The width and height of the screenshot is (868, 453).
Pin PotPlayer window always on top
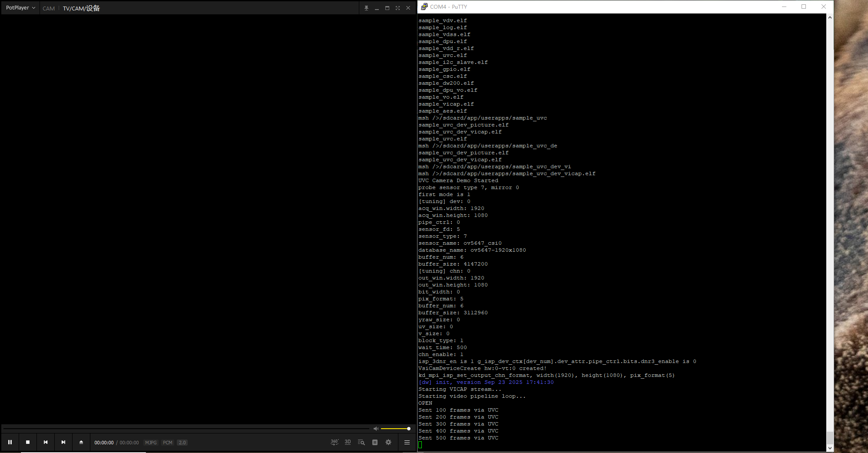point(366,8)
